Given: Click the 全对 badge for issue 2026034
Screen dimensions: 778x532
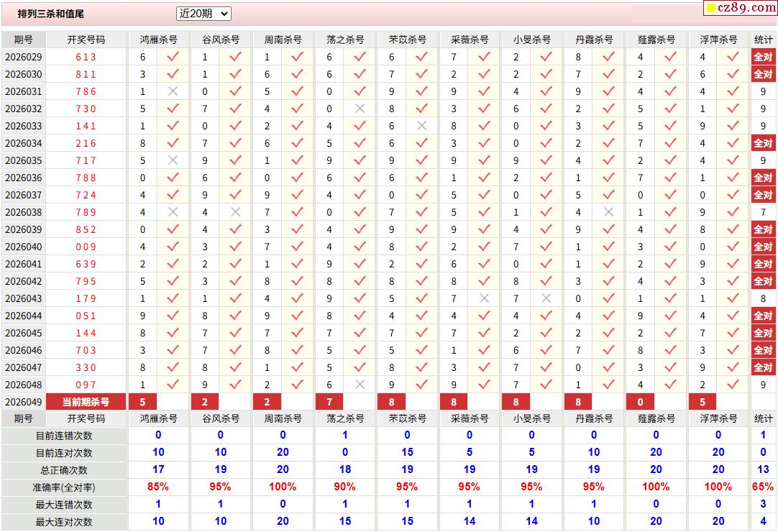Looking at the screenshot, I should [763, 143].
